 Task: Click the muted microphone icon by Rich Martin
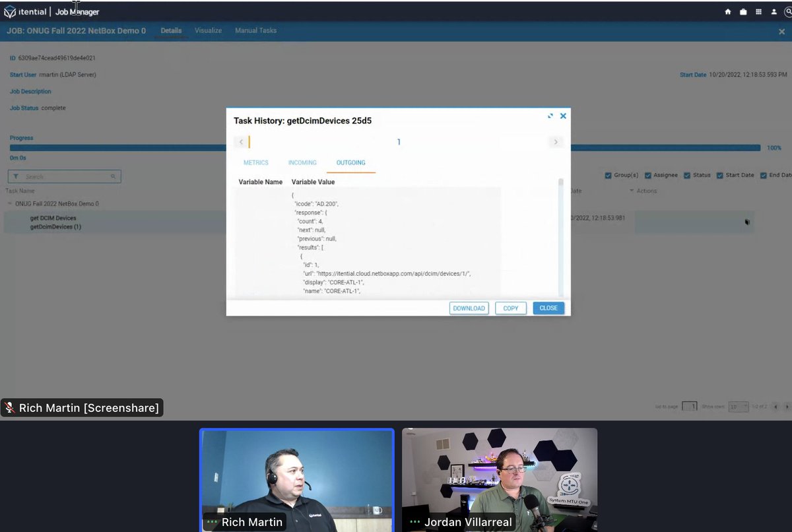(x=10, y=408)
